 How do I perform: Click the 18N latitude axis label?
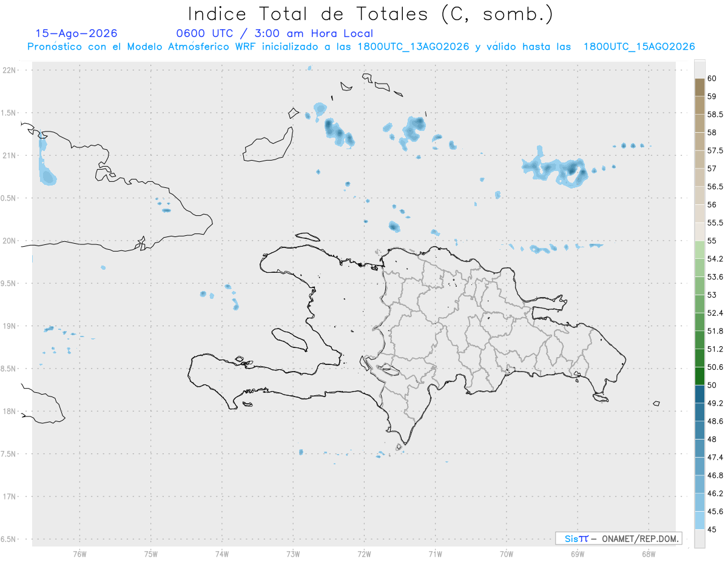click(x=10, y=411)
